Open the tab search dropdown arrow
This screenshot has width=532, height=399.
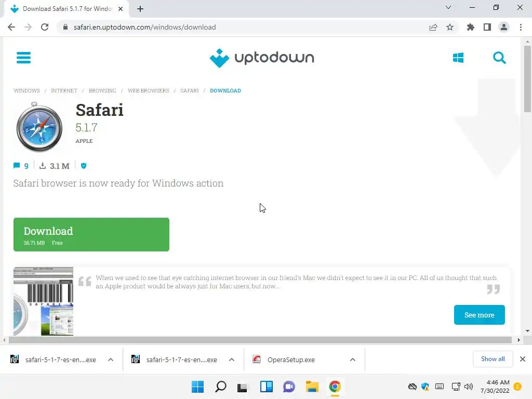pos(448,7)
